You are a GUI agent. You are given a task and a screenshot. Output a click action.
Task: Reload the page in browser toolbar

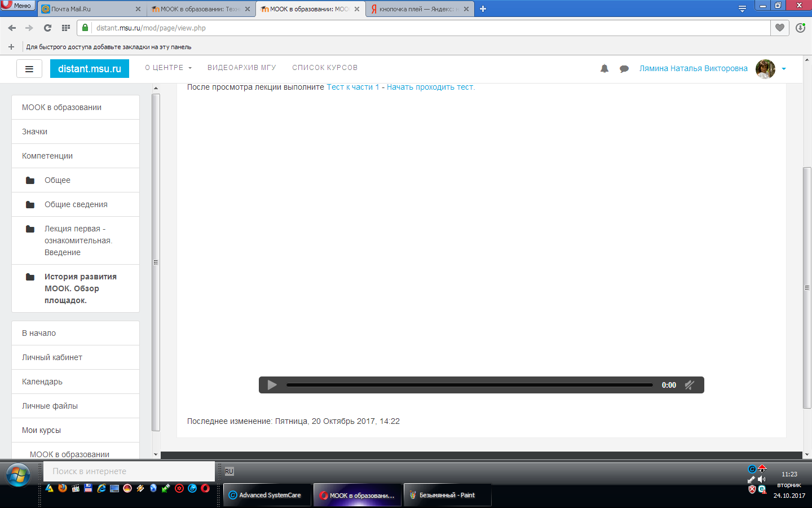47,28
